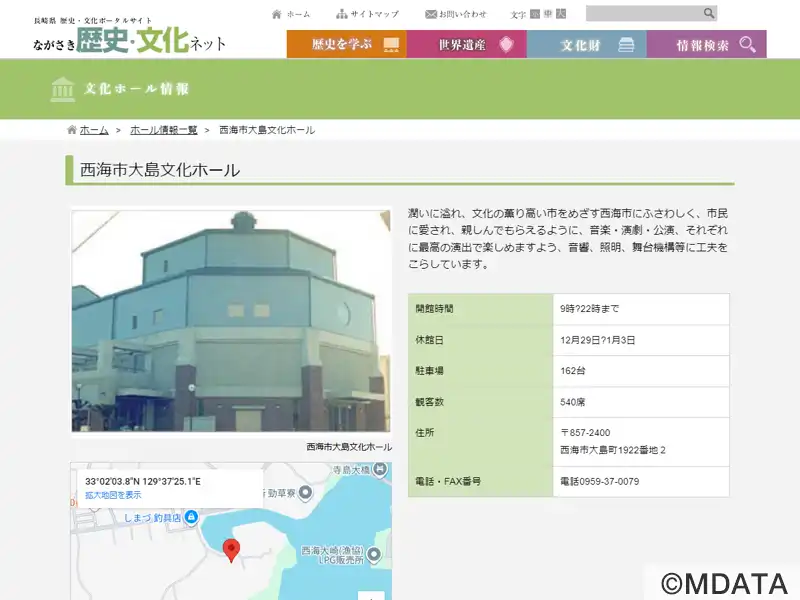Set text size to medium (中)

coord(548,14)
